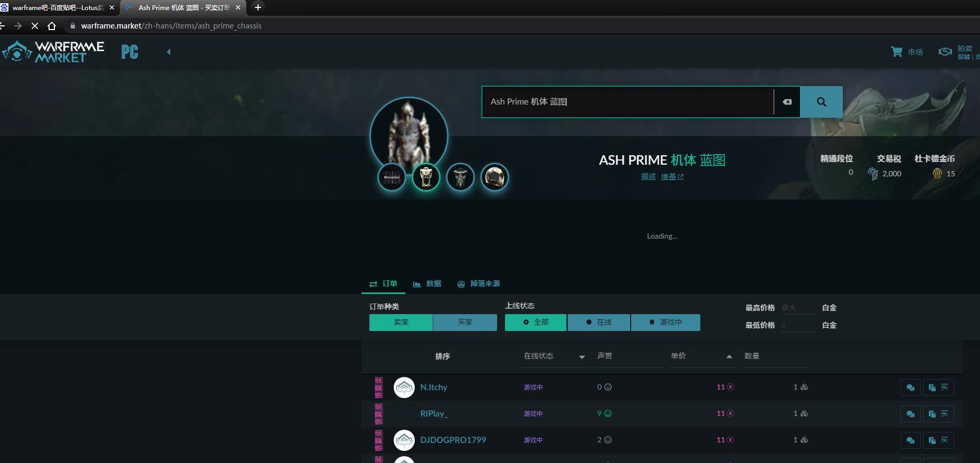This screenshot has height=463, width=980.
Task: Select the 卖家 sellers order type
Action: 401,322
